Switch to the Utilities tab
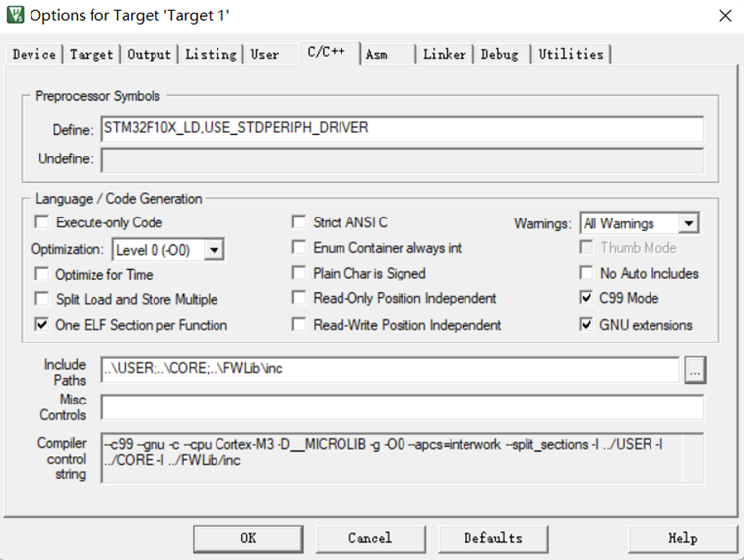This screenshot has height=560, width=744. tap(571, 54)
